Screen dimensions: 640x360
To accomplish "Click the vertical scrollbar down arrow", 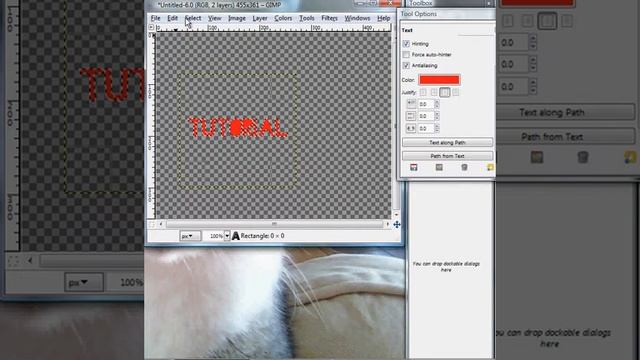I will pyautogui.click(x=396, y=215).
